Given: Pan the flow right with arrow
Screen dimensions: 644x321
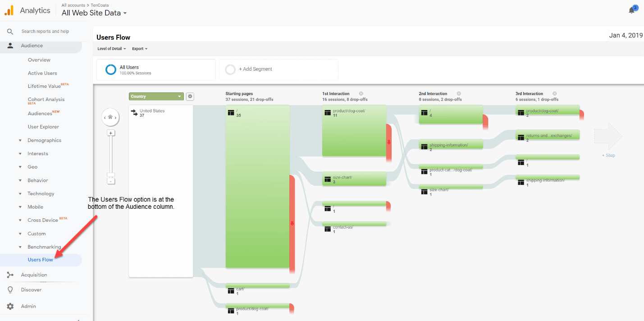Looking at the screenshot, I should 116,118.
